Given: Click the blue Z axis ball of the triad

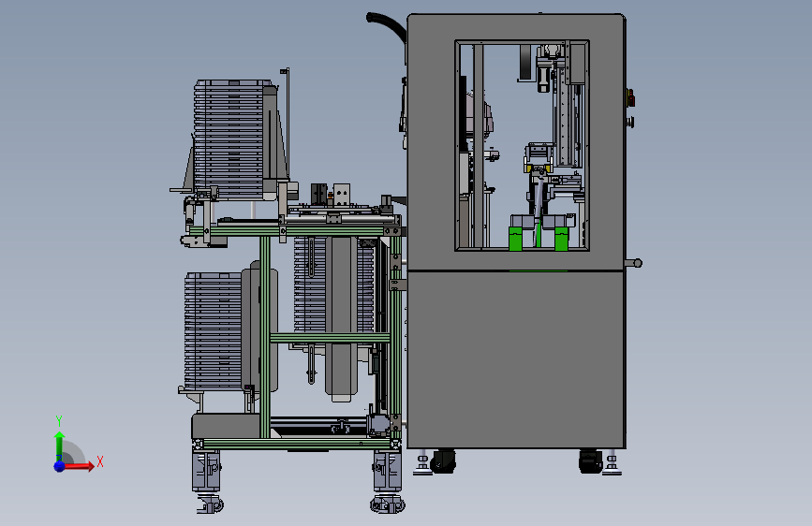Looking at the screenshot, I should click(x=59, y=466).
